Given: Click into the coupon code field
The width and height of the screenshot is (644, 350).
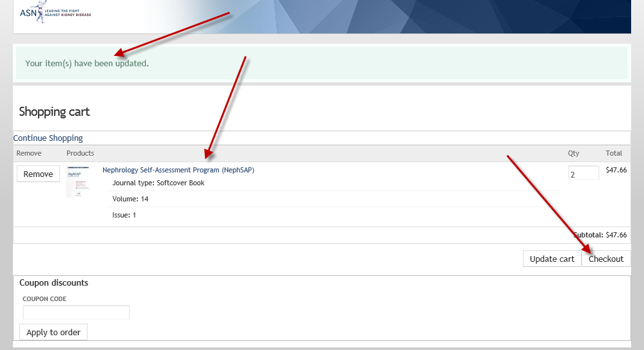Looking at the screenshot, I should click(76, 312).
